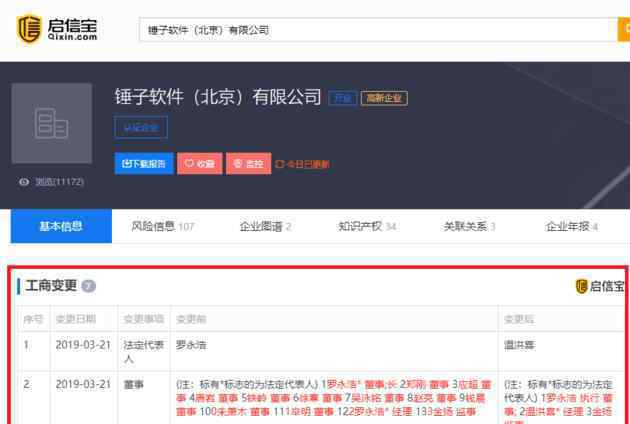
Task: Click the orange updated-today refresh text
Action: 303,164
